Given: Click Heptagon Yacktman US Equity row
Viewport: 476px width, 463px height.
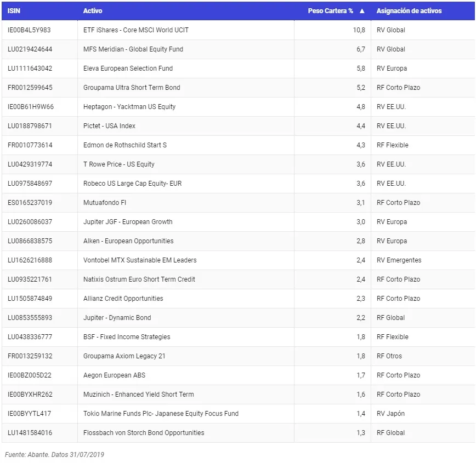Looking at the screenshot, I should [x=129, y=107].
